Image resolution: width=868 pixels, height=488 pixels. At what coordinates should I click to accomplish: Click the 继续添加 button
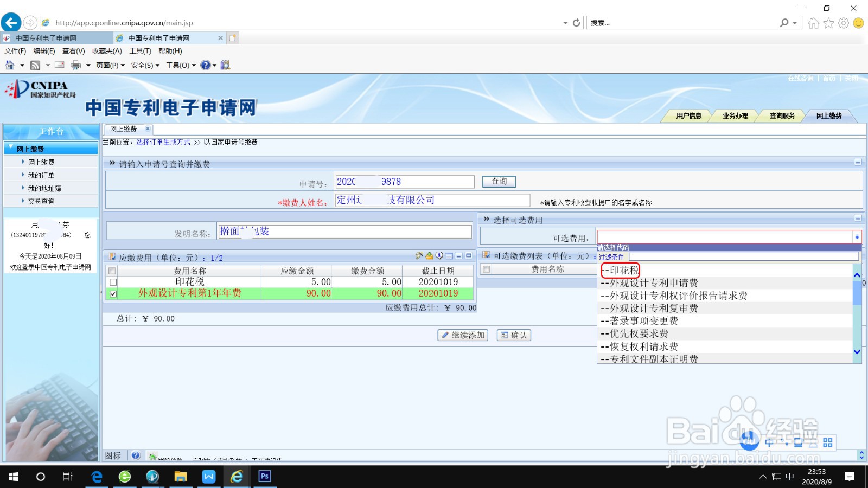click(x=463, y=335)
